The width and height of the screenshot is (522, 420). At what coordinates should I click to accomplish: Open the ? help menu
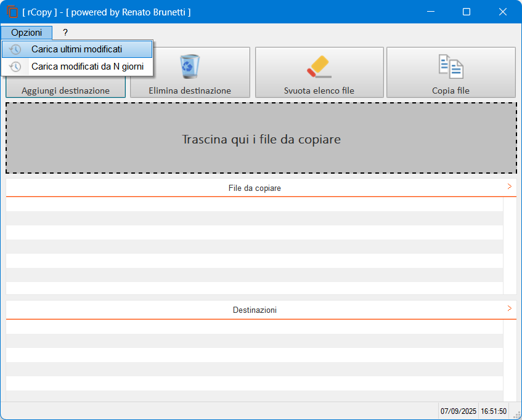coord(65,33)
